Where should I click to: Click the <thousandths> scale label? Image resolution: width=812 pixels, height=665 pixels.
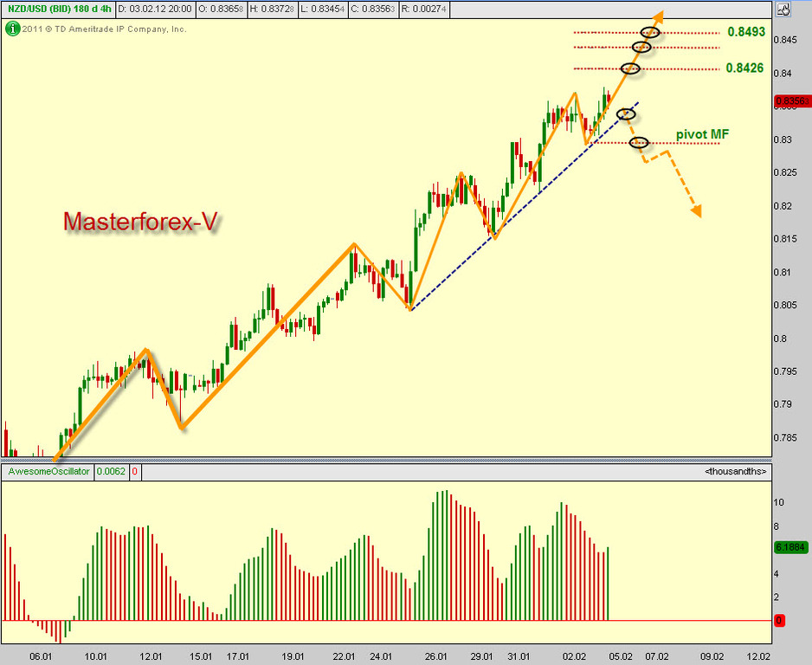pyautogui.click(x=736, y=472)
